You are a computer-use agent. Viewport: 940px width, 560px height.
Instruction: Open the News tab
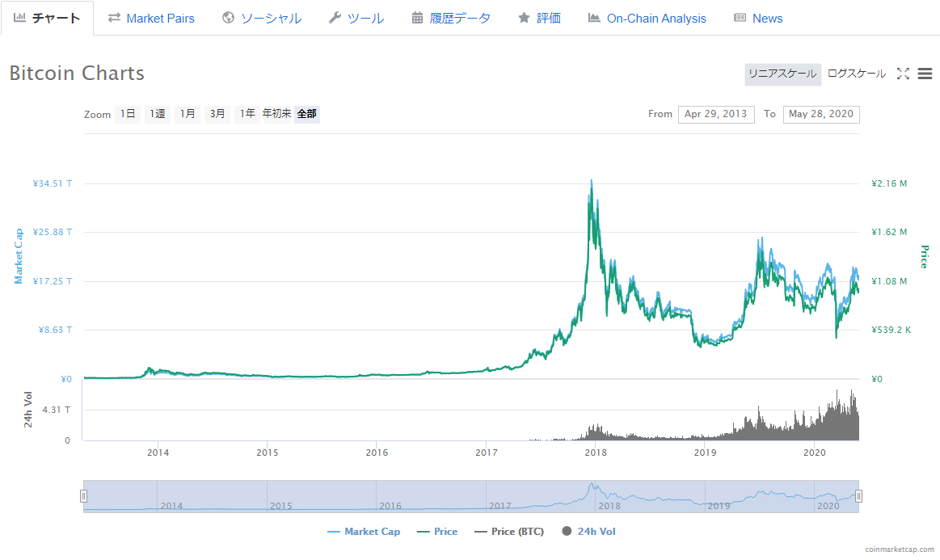758,18
